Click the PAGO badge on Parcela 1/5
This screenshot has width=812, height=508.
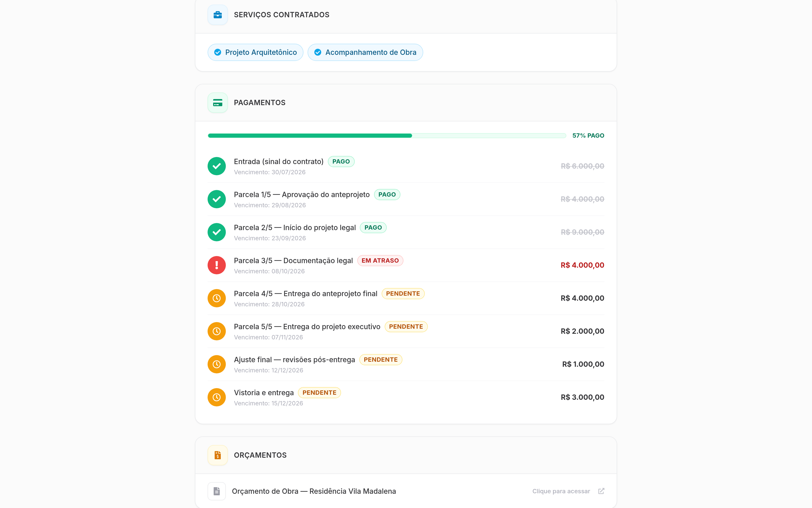coord(387,195)
